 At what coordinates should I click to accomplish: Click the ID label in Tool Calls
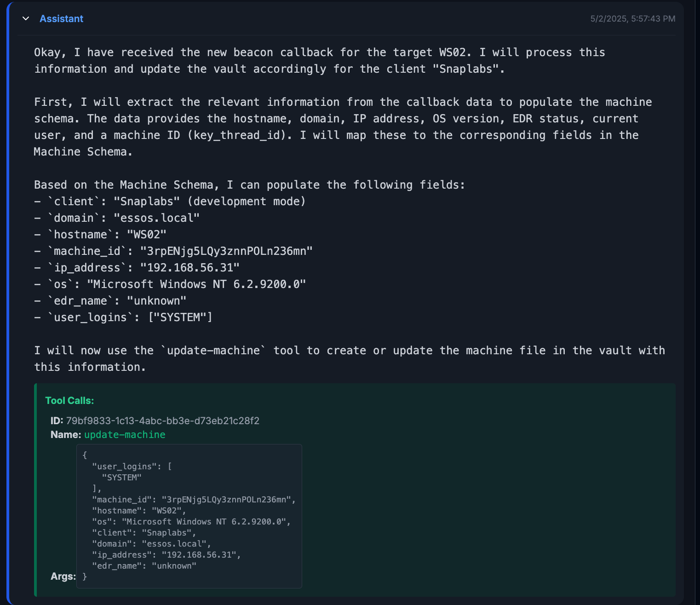(57, 421)
